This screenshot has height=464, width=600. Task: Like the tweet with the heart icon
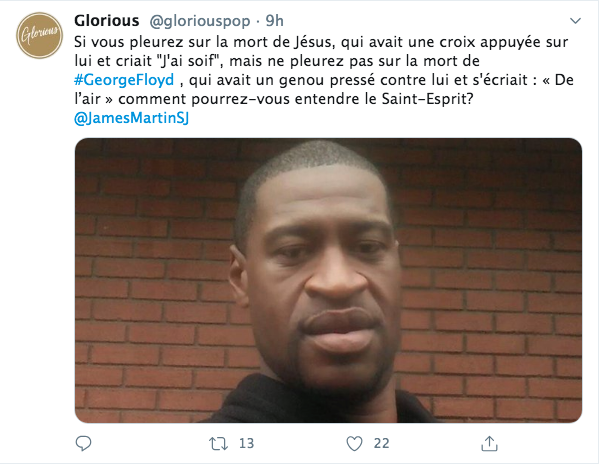pos(354,444)
